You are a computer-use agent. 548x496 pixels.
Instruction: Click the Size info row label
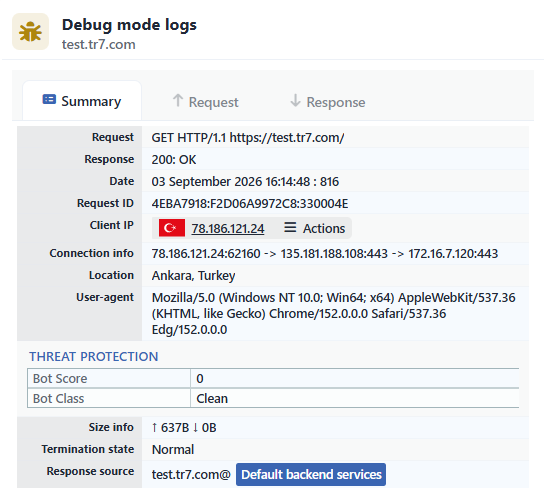coord(111,427)
